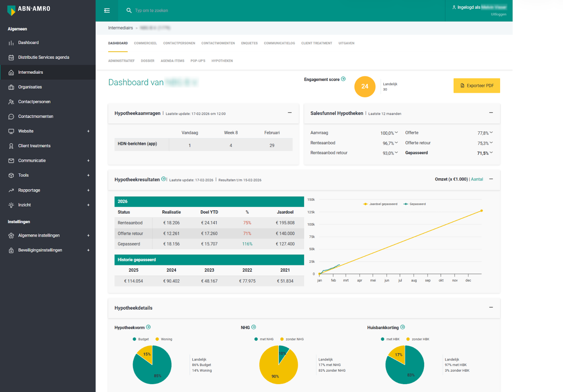
Task: Expand the Website submenu
Action: tap(88, 131)
